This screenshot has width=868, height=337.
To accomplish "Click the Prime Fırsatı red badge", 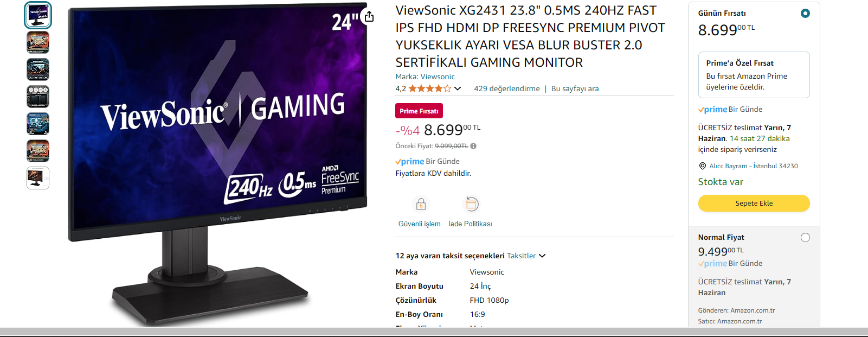I will pos(419,111).
